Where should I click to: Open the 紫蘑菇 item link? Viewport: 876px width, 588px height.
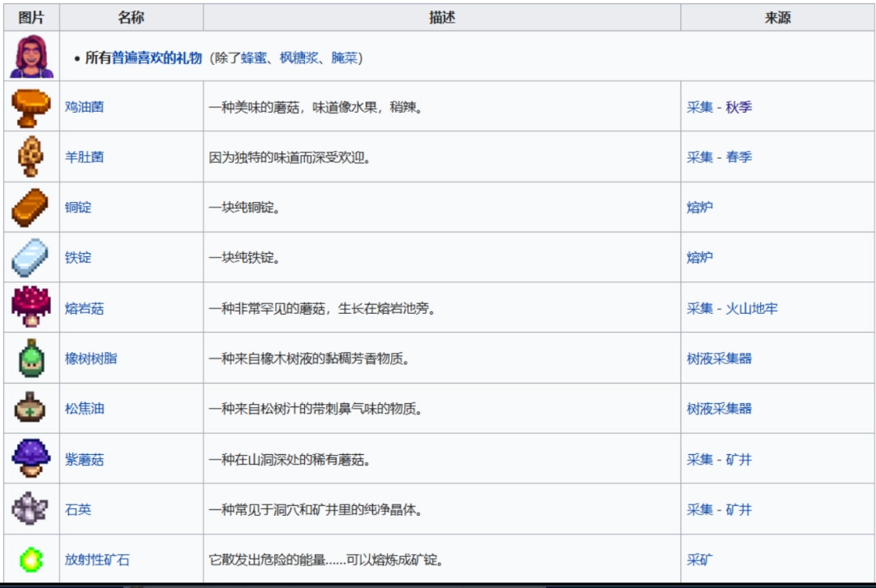(x=84, y=460)
